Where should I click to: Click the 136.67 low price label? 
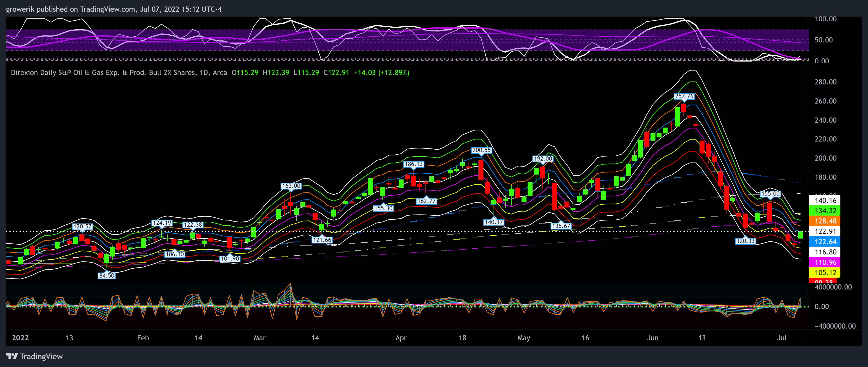pos(561,226)
